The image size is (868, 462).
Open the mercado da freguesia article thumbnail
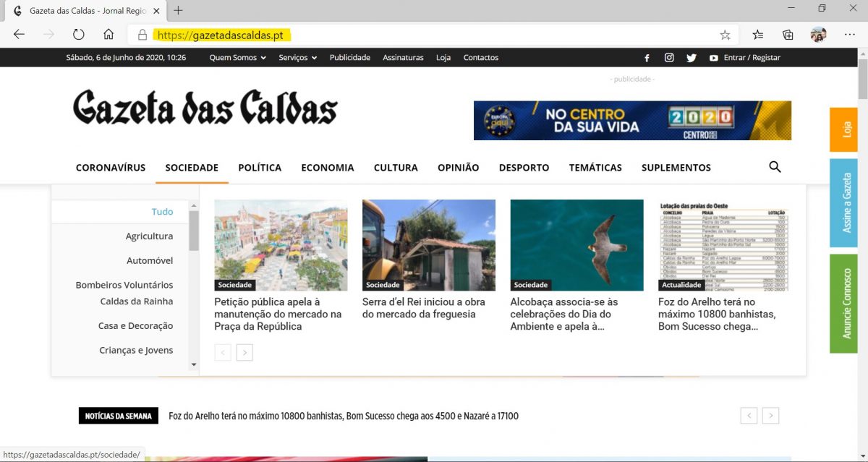[x=428, y=245]
